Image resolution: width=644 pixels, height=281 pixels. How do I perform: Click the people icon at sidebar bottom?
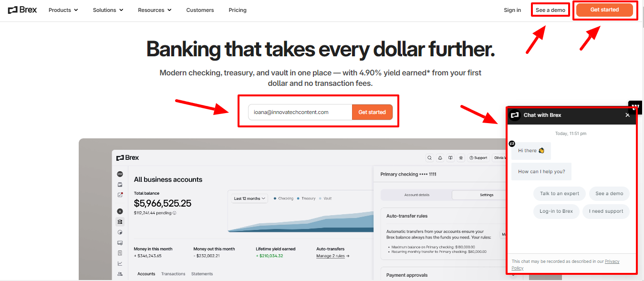coord(120,274)
